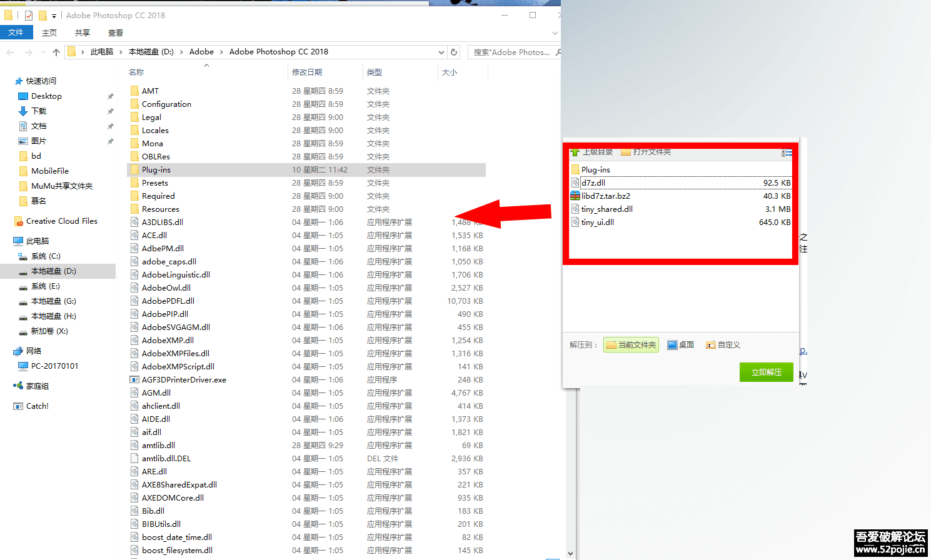Select the AGF3DPrinterDriver.exe file icon

coord(134,379)
